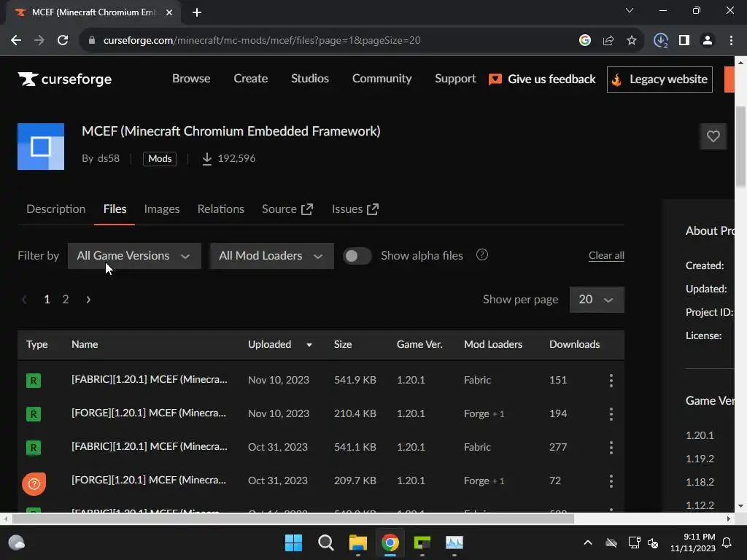The height and width of the screenshot is (560, 747).
Task: Open author ds58 profile
Action: pyautogui.click(x=109, y=158)
